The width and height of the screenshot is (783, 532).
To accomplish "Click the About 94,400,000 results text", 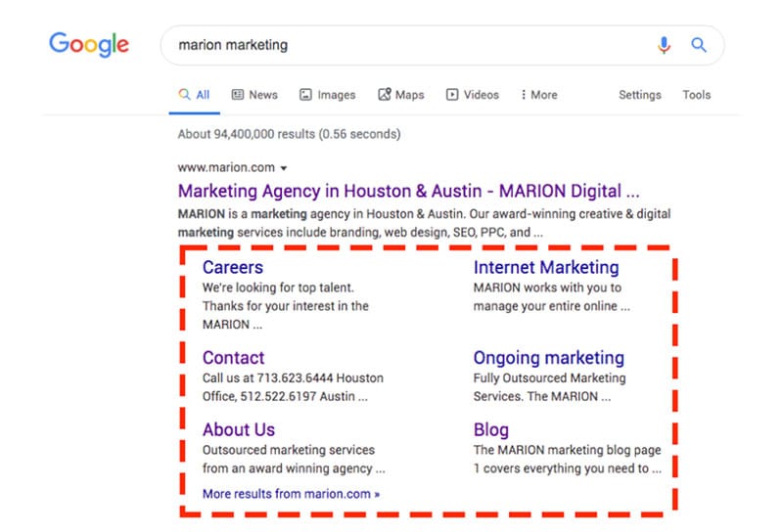I will coord(289,134).
